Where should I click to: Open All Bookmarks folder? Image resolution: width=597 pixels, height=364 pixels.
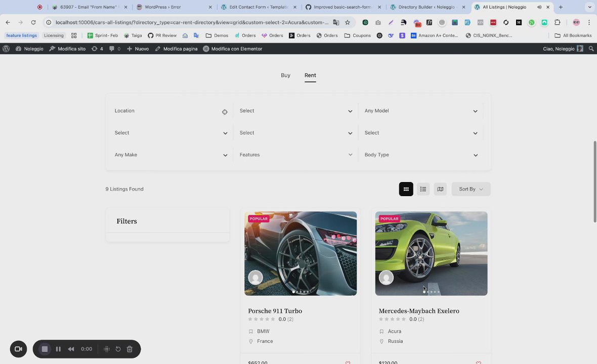point(573,35)
